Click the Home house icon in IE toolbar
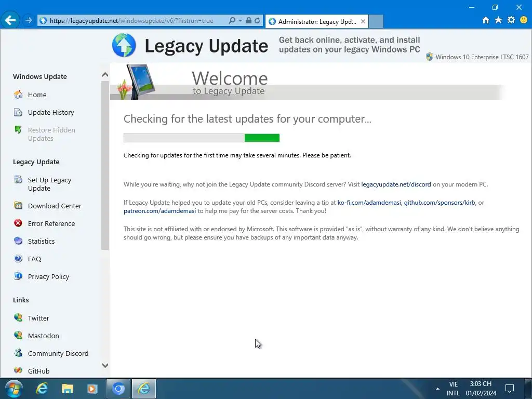Screen dimensions: 532x399 (x=486, y=20)
